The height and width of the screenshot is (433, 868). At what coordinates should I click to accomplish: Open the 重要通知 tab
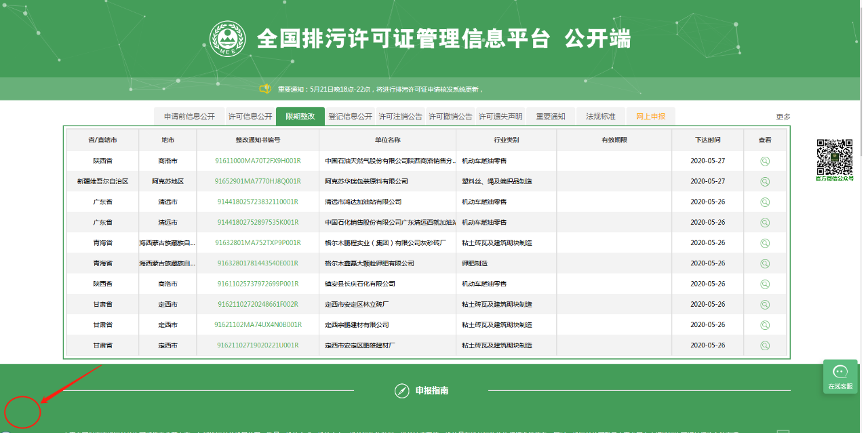click(x=551, y=117)
